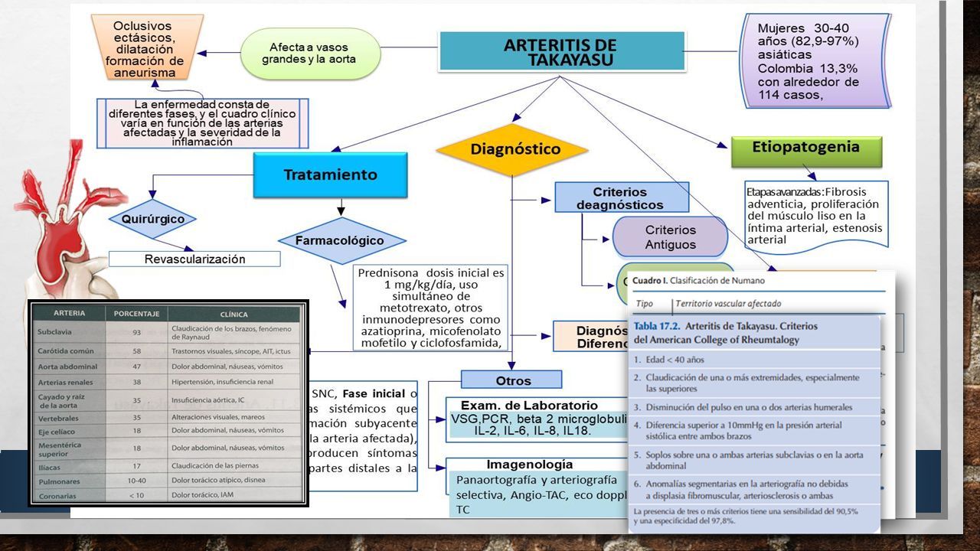
Task: Select the green Etiopatogenia box
Action: (x=806, y=152)
